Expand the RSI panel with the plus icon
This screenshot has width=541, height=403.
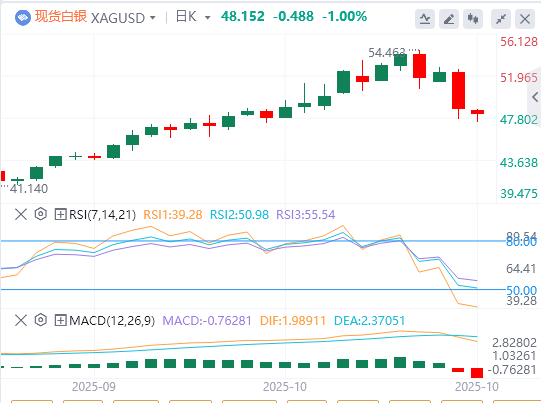tap(60, 215)
